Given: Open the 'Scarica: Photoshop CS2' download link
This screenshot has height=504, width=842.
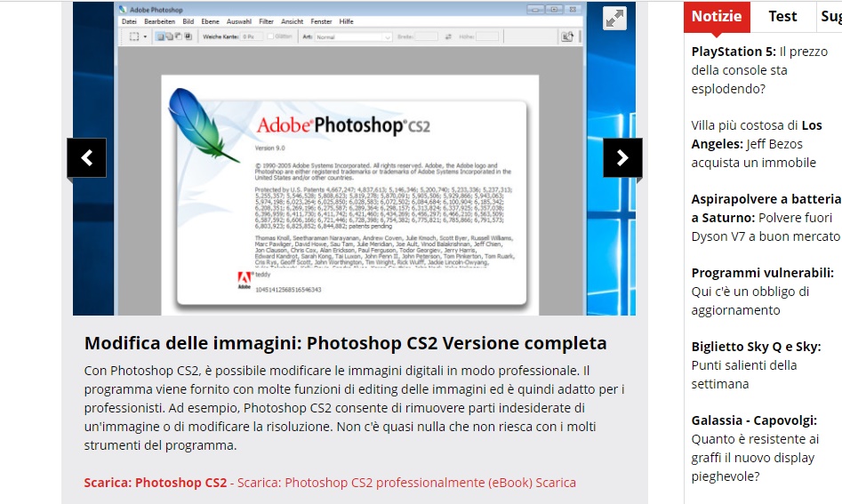Looking at the screenshot, I should point(156,483).
